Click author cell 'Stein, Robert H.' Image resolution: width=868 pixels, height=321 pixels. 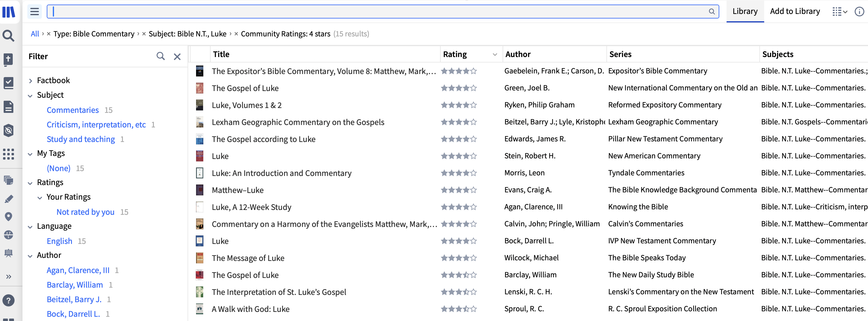point(530,156)
